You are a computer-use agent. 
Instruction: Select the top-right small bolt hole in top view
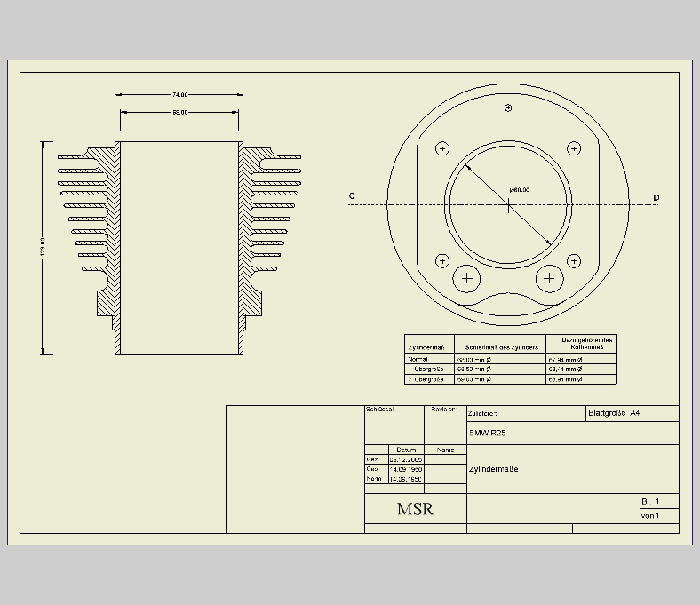(574, 148)
